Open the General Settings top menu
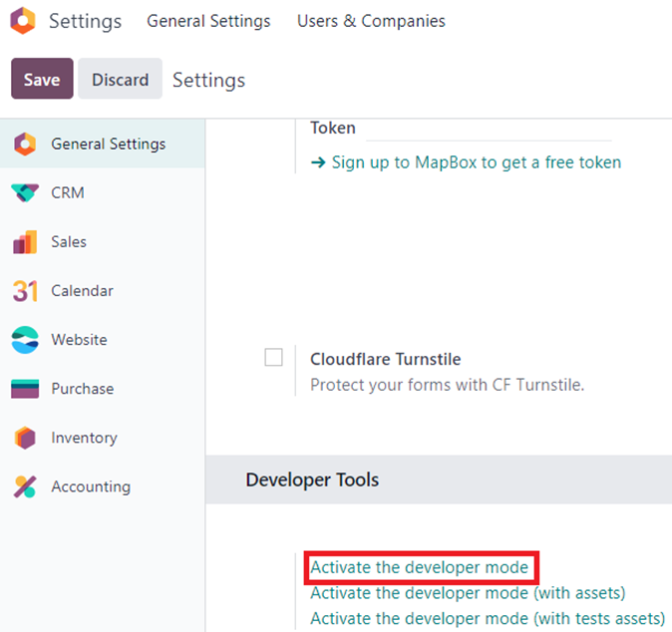 (208, 21)
